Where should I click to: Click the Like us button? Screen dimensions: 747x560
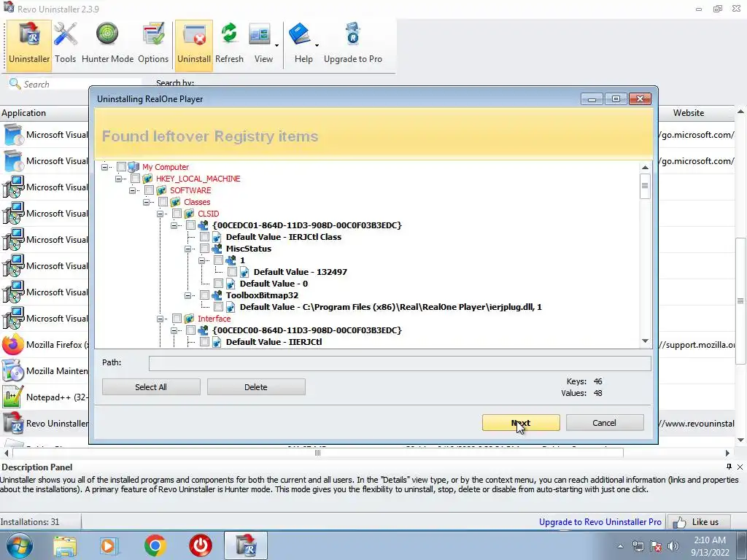pos(700,522)
